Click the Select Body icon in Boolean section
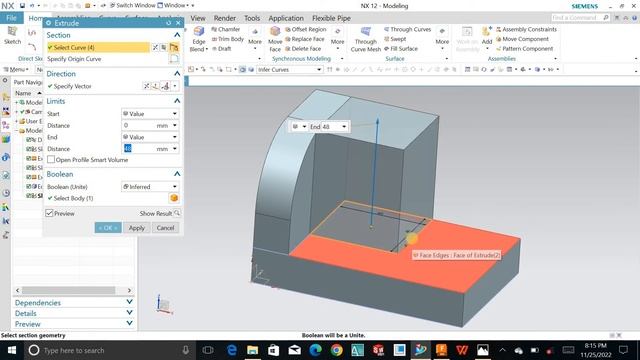 174,198
